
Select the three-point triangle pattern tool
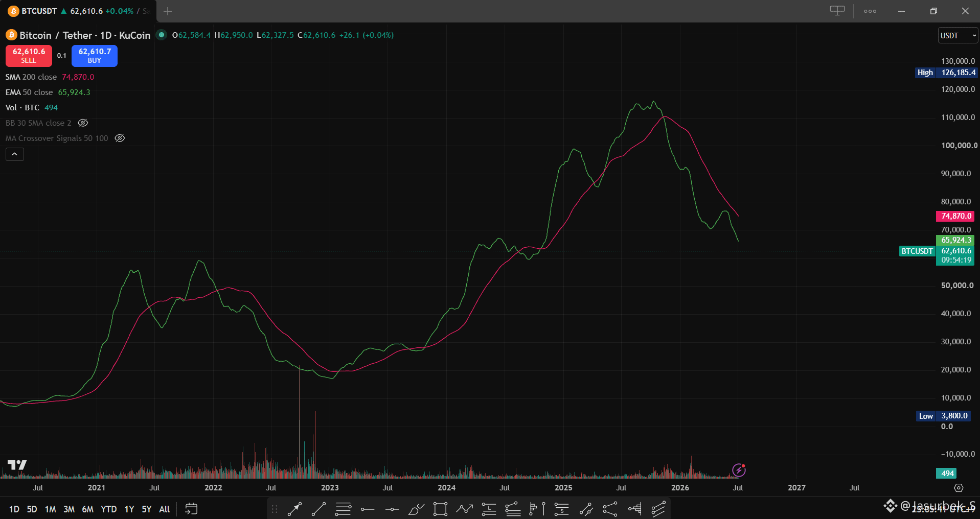tap(610, 509)
